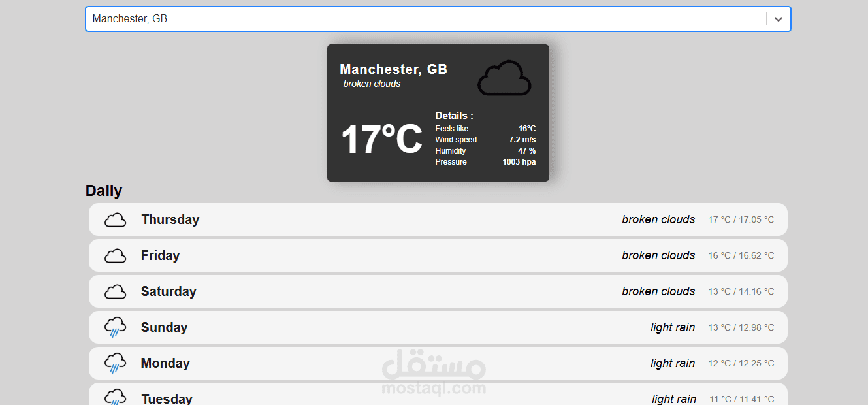Expand the Saturday forecast row

pyautogui.click(x=438, y=291)
